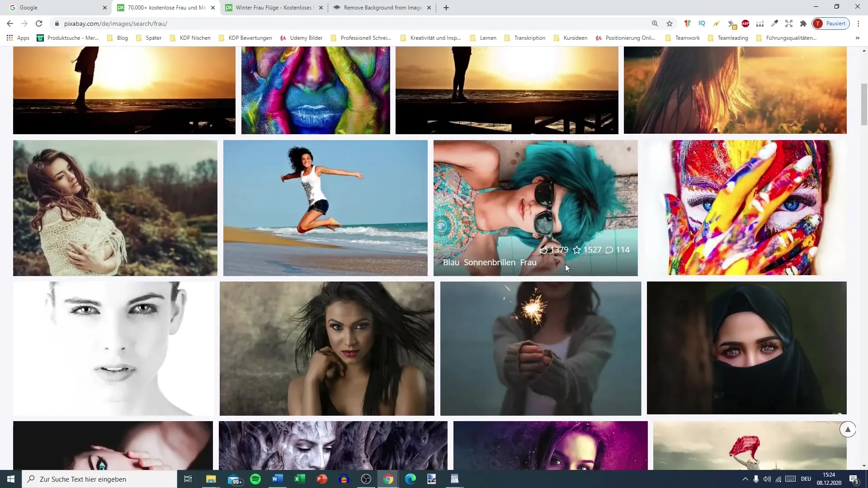Open the Windows Start menu
Image resolution: width=868 pixels, height=488 pixels.
click(11, 479)
